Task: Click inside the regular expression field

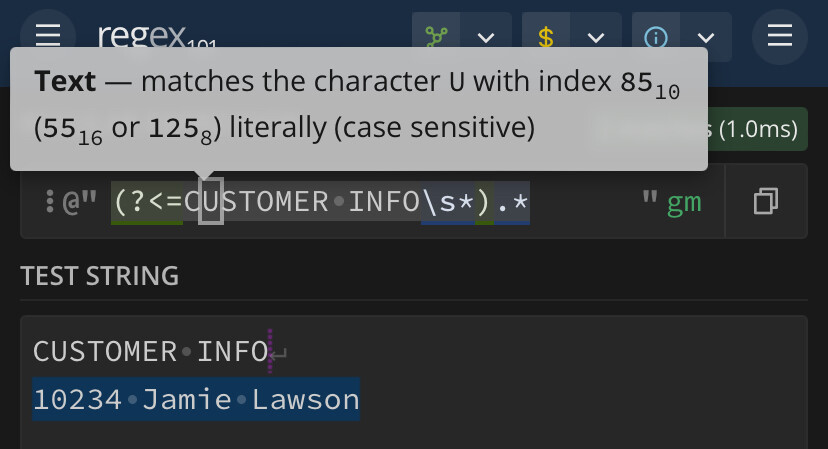Action: 372,201
